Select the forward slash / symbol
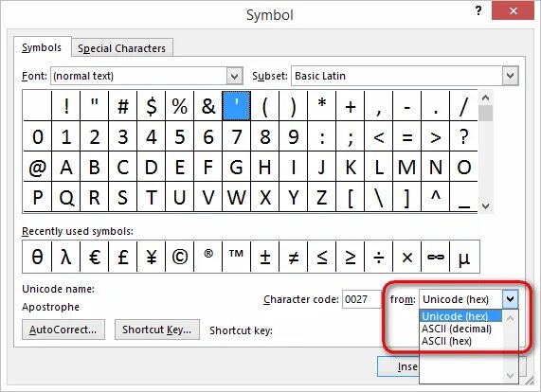 (464, 106)
